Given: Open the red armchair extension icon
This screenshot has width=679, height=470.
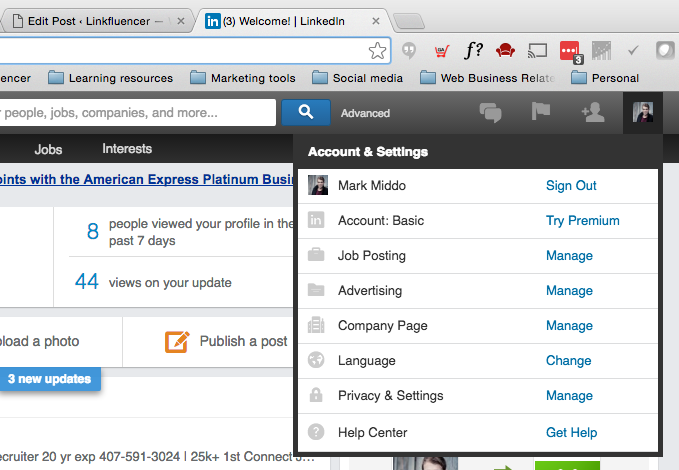Looking at the screenshot, I should point(505,51).
